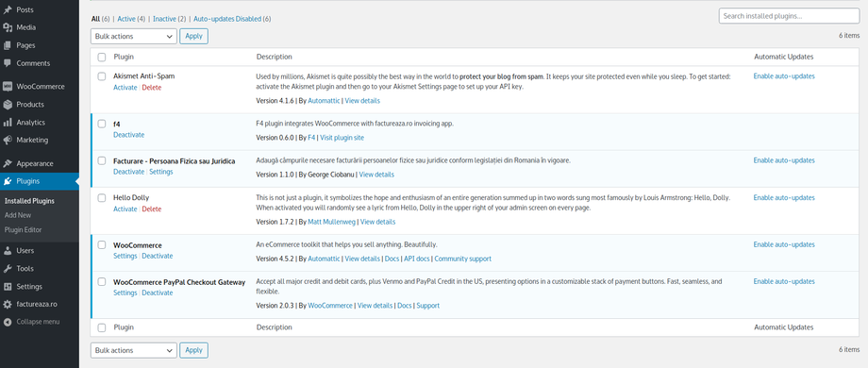
Task: Check the Akismet Anti-Spam plugin checkbox
Action: coord(102,76)
